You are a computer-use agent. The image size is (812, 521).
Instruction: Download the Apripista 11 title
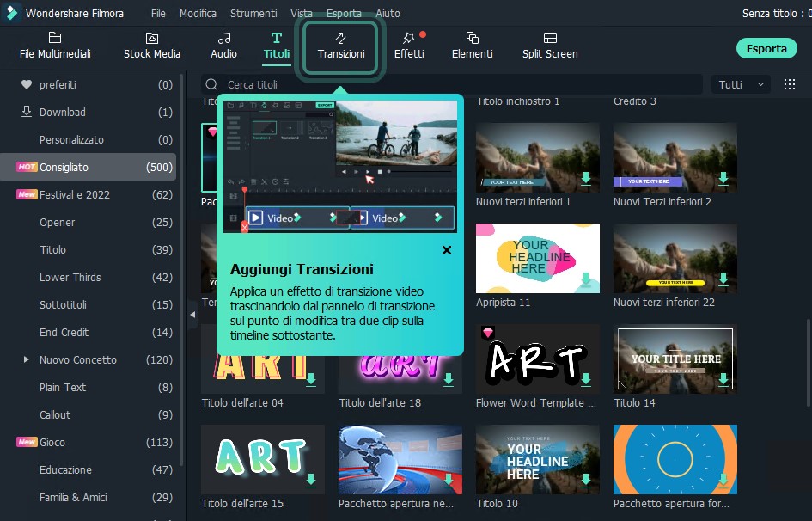click(x=586, y=279)
